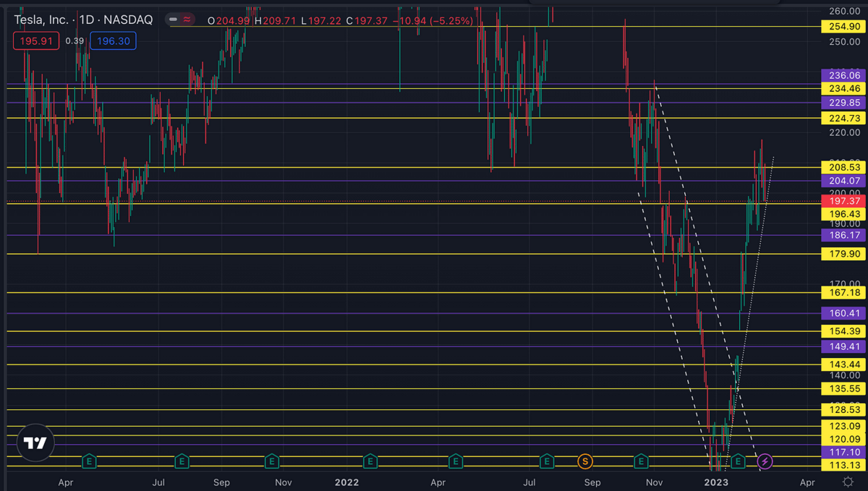
Task: Click the 113.13 price level label
Action: [843, 465]
